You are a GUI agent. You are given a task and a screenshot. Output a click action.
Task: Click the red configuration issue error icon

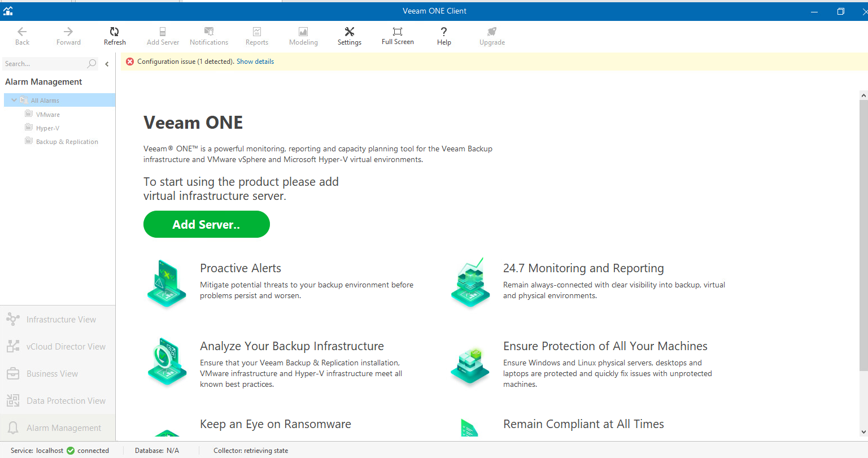coord(130,62)
